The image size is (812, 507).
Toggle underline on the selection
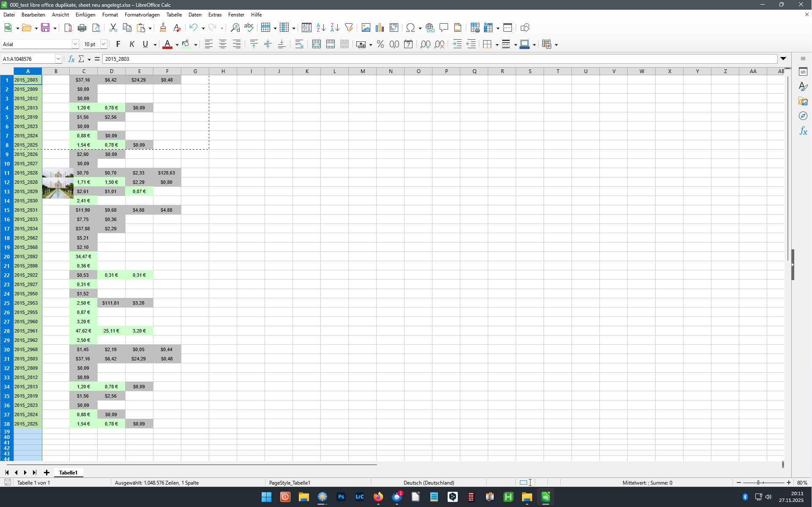click(145, 44)
